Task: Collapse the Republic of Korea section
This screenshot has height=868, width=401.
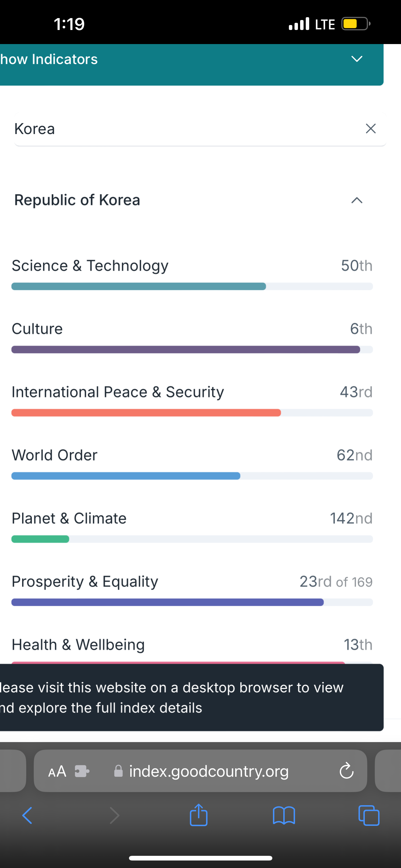Action: point(357,201)
